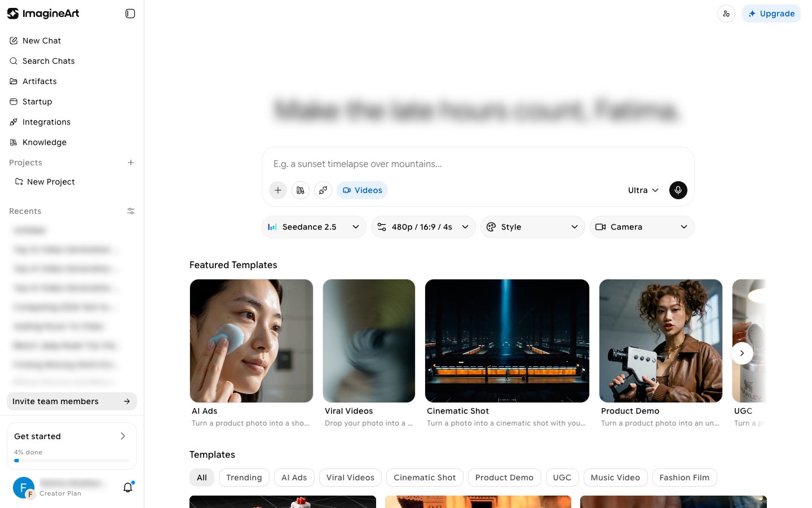Open the Ultra quality dropdown
The width and height of the screenshot is (812, 508).
tap(643, 190)
